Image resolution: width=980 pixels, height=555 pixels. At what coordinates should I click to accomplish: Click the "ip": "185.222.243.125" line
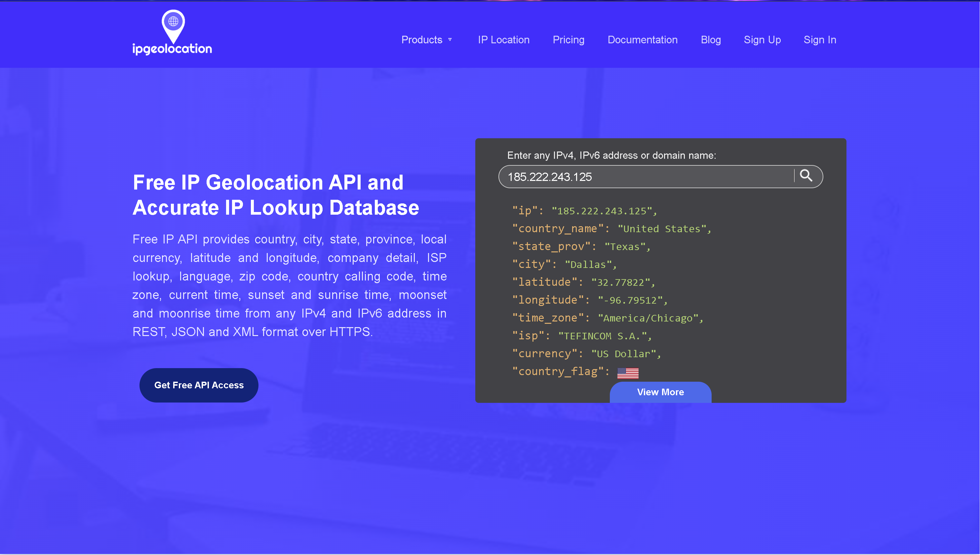click(x=585, y=211)
